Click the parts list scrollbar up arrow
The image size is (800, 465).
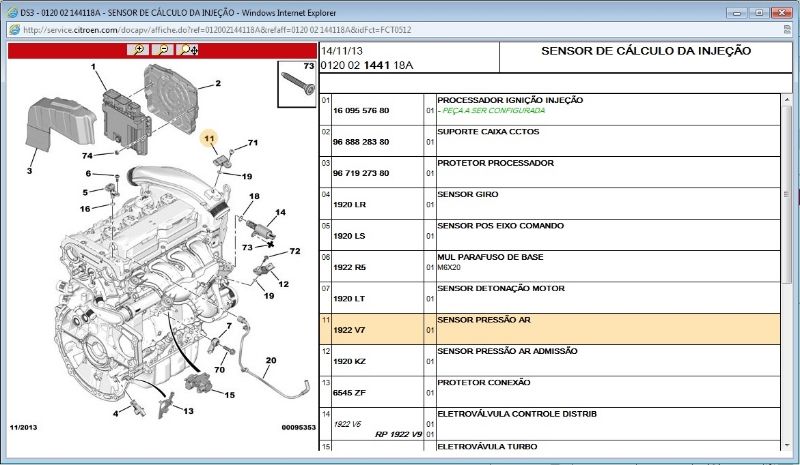click(x=786, y=99)
